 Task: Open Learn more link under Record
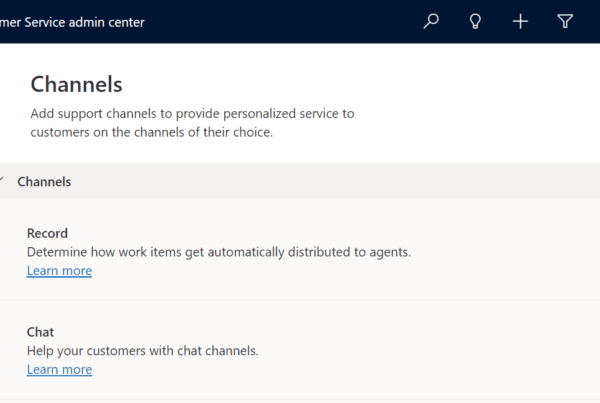(x=59, y=271)
